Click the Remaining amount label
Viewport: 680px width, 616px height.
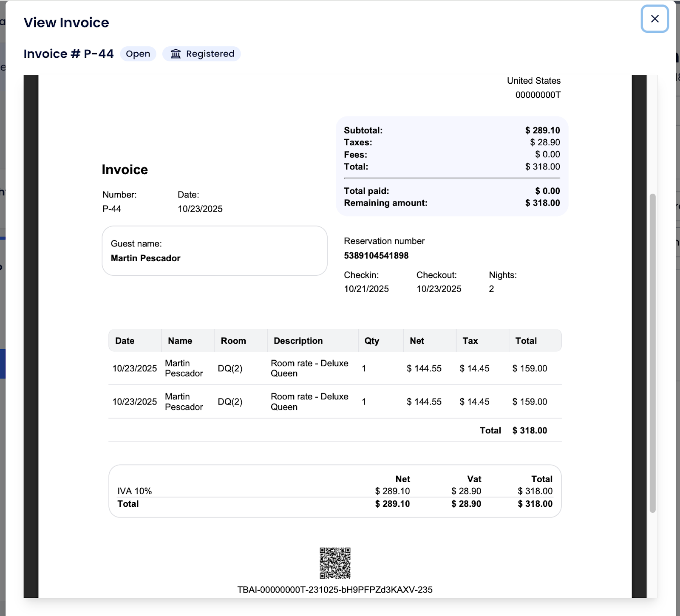click(385, 203)
